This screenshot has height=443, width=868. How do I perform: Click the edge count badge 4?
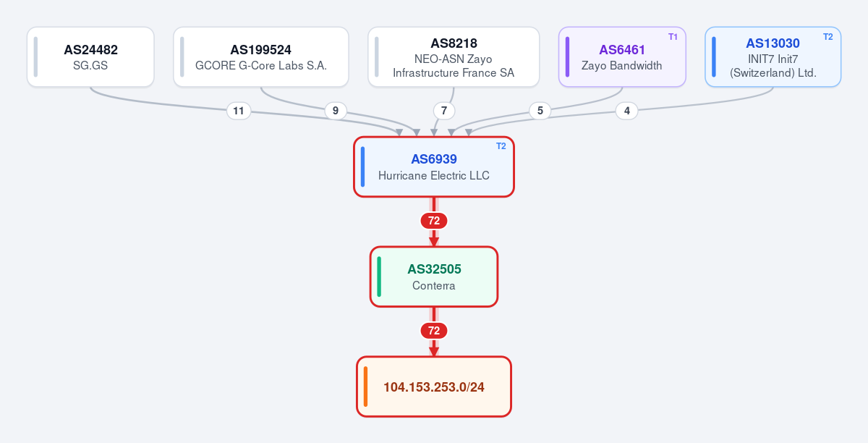(x=626, y=111)
